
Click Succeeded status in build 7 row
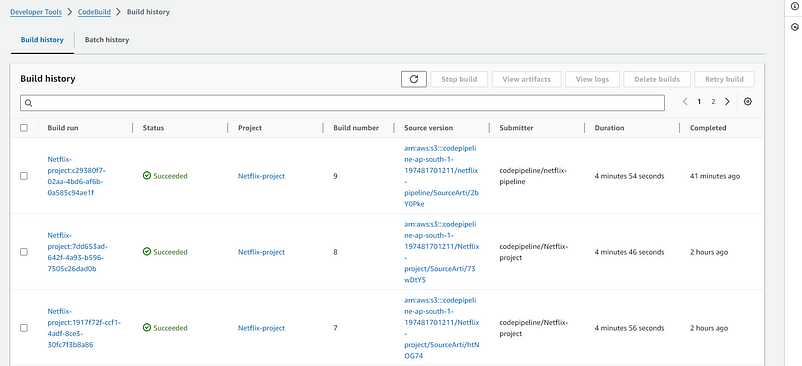pos(165,328)
